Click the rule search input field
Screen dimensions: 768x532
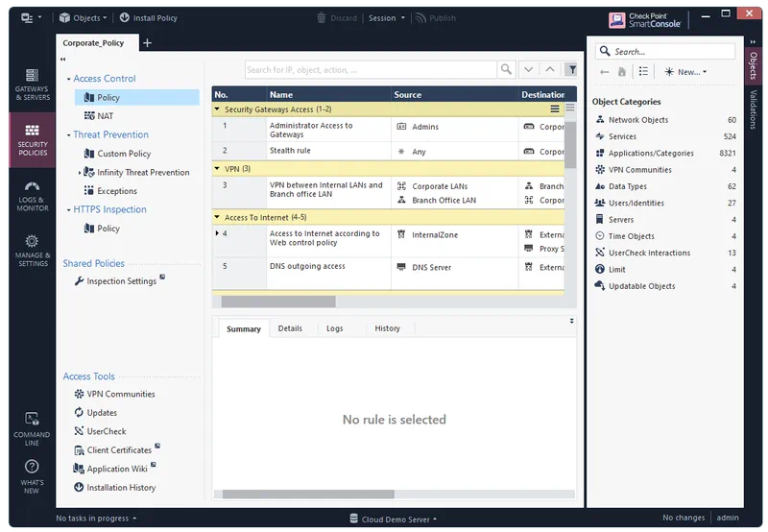[370, 69]
